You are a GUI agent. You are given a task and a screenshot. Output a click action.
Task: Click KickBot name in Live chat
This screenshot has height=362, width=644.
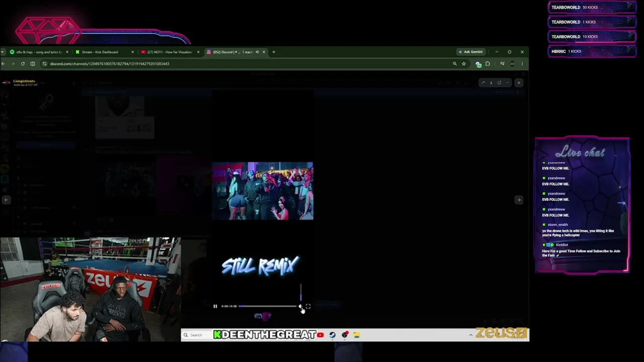[x=562, y=245]
